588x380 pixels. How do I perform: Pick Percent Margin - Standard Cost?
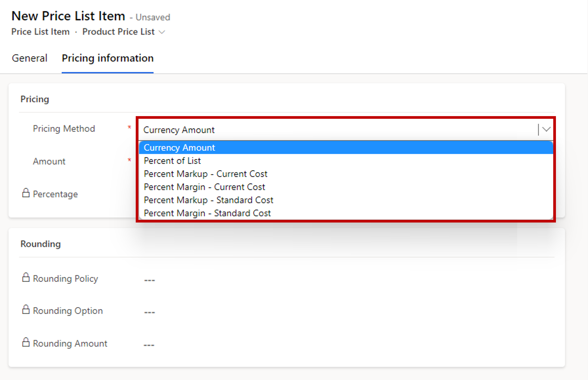pos(346,213)
